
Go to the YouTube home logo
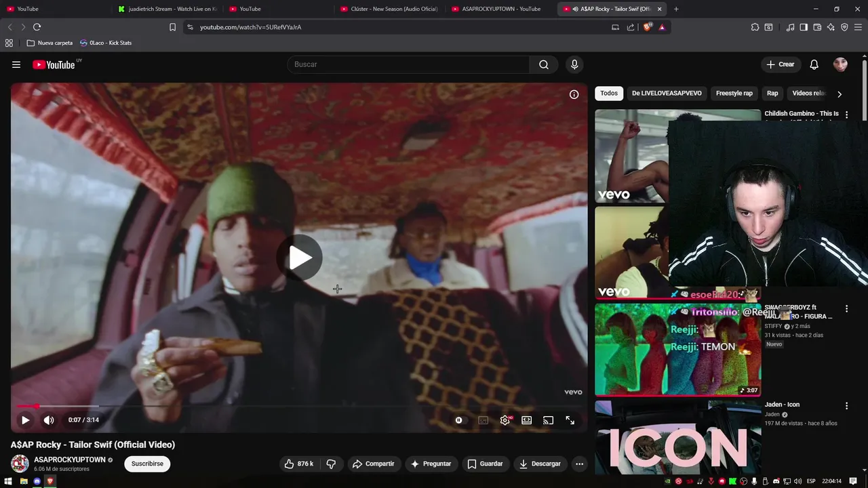[54, 64]
